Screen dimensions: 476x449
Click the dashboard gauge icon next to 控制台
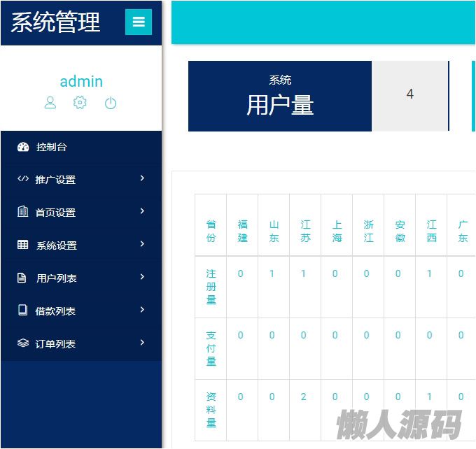(23, 147)
